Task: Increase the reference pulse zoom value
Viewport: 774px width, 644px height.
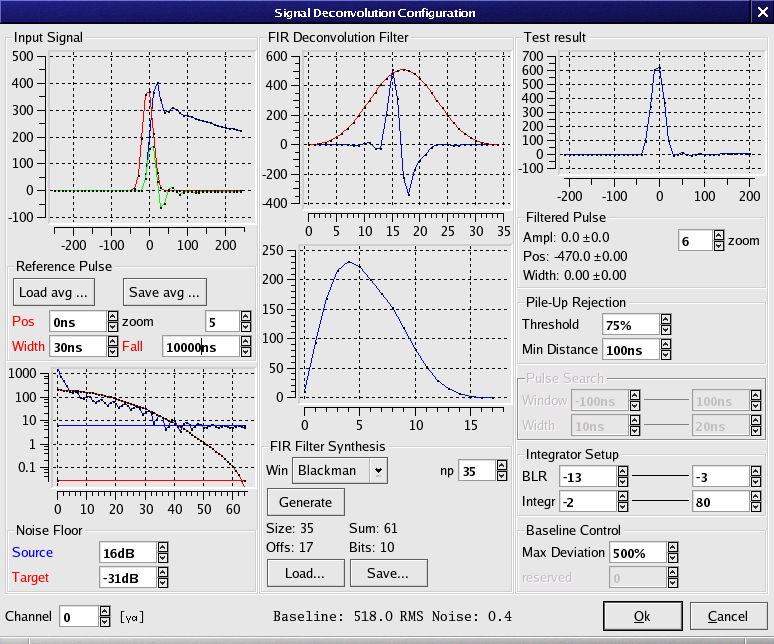Action: (246, 316)
